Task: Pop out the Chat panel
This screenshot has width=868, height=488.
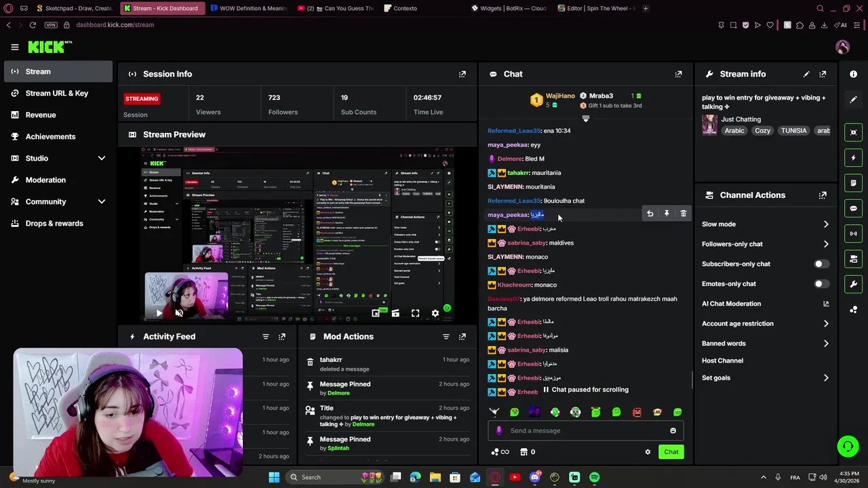Action: coord(679,74)
